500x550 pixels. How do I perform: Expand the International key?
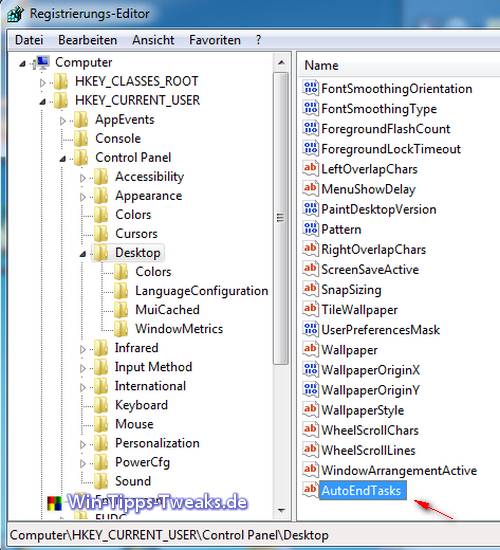coord(83,387)
